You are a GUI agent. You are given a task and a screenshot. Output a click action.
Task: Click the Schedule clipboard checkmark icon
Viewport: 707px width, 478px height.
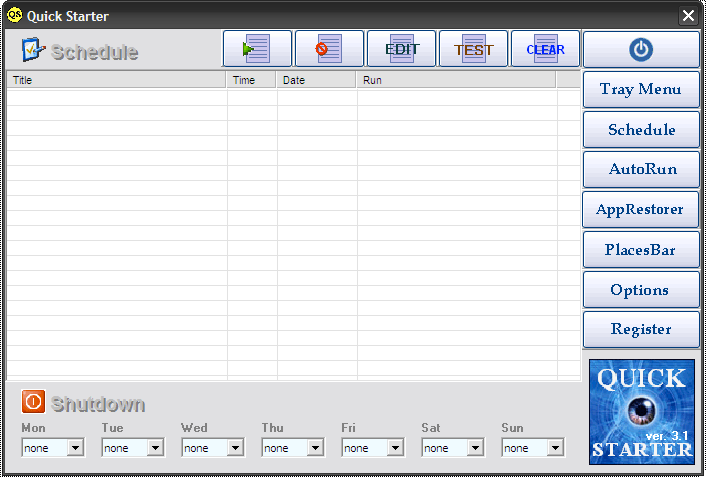(33, 50)
